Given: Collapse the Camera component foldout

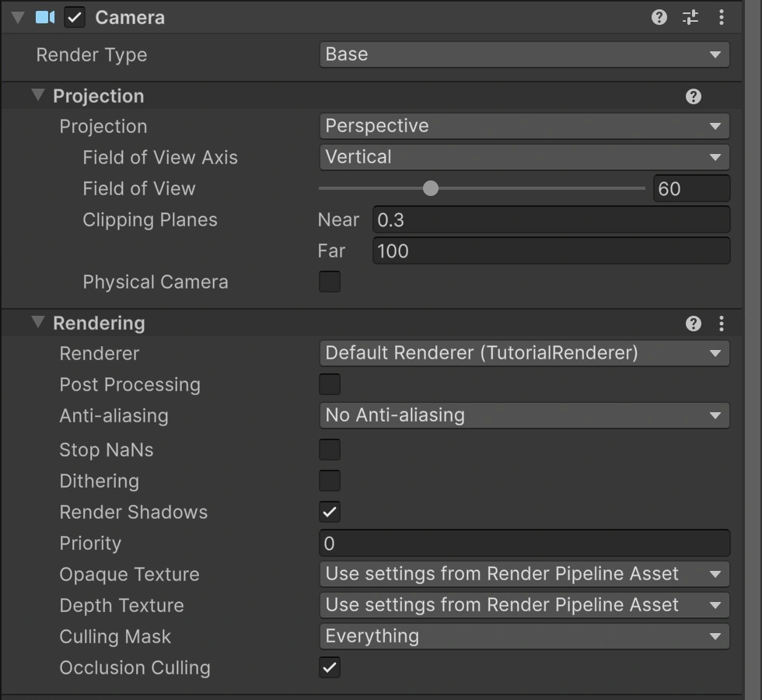Looking at the screenshot, I should [18, 17].
